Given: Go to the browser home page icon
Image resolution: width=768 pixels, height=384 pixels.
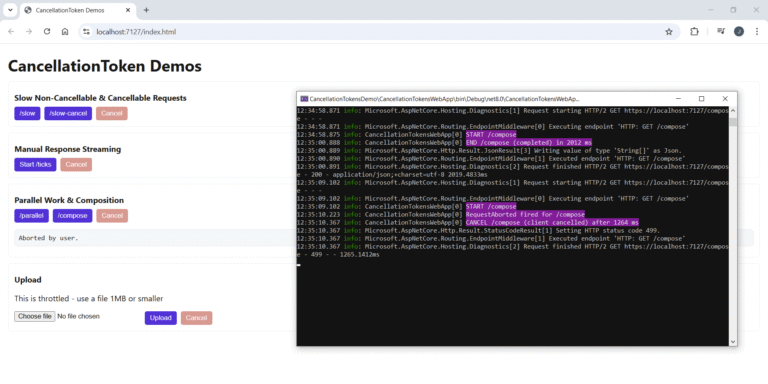Looking at the screenshot, I should [65, 32].
